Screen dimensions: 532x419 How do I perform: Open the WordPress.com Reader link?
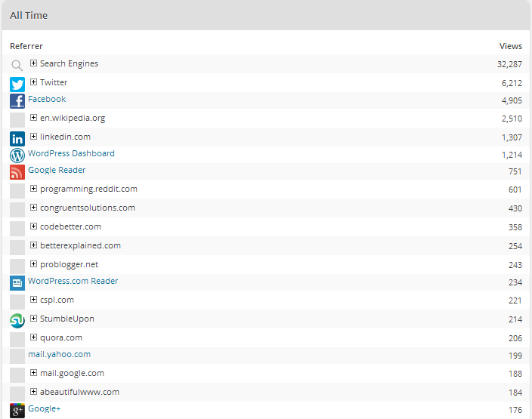[x=73, y=281]
